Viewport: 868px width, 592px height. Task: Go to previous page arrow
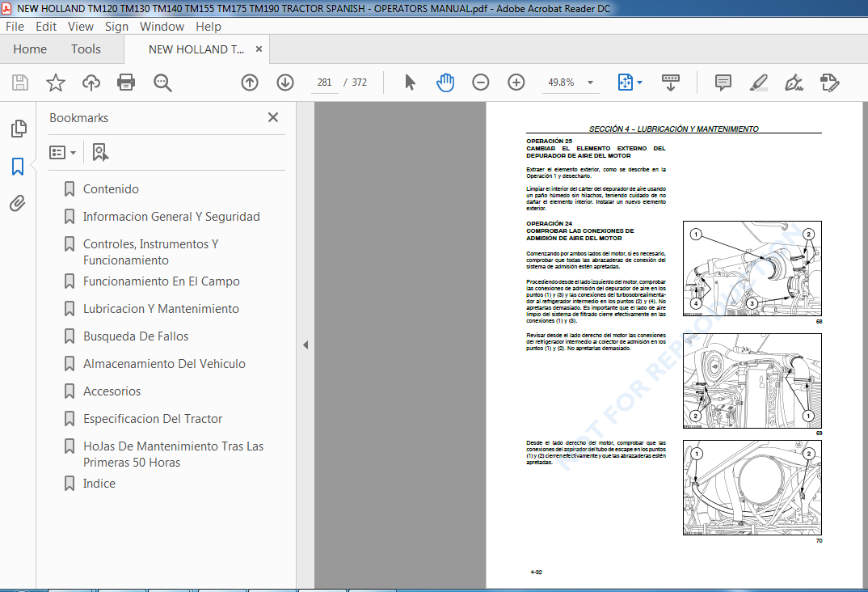tap(250, 82)
